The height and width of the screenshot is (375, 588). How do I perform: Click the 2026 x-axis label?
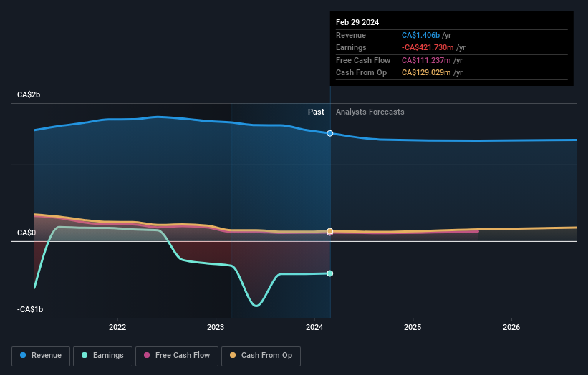[511, 328]
